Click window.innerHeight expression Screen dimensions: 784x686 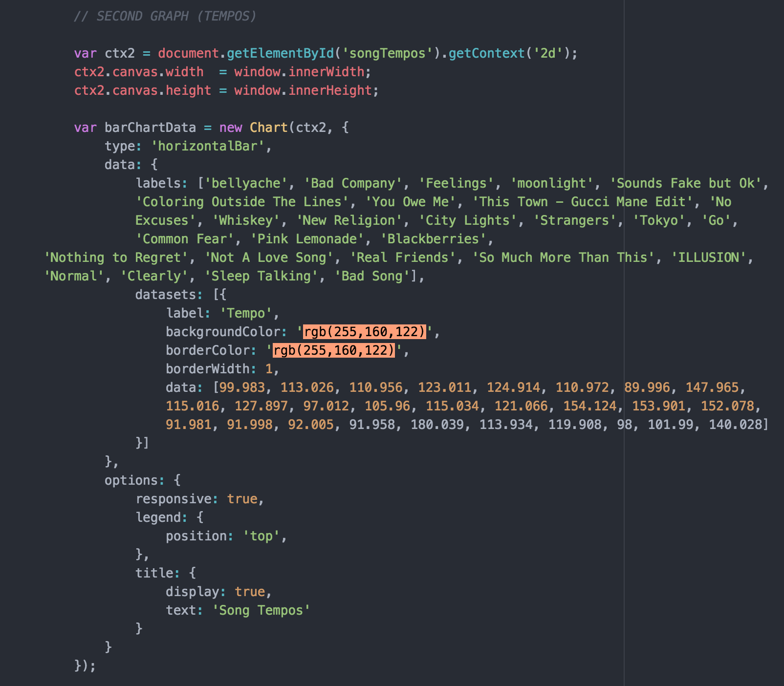(303, 90)
